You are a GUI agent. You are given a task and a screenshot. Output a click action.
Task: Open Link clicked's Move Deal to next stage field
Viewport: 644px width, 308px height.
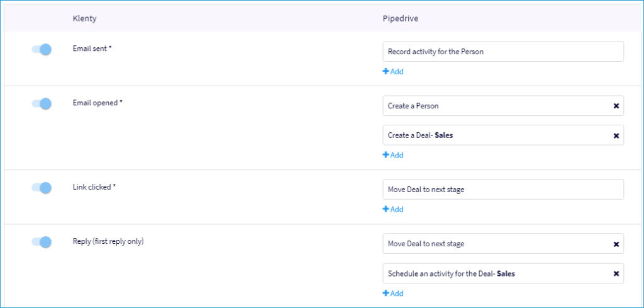pyautogui.click(x=503, y=189)
